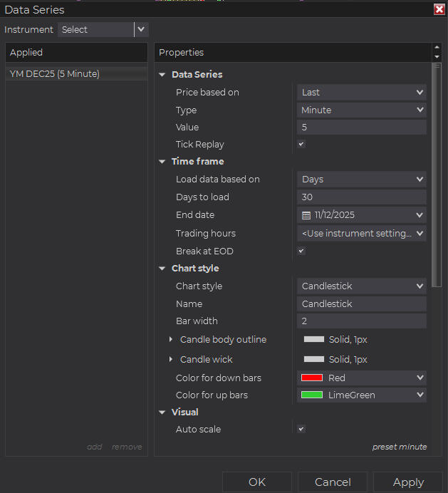Click the Apply button
This screenshot has height=493, width=448.
408,482
